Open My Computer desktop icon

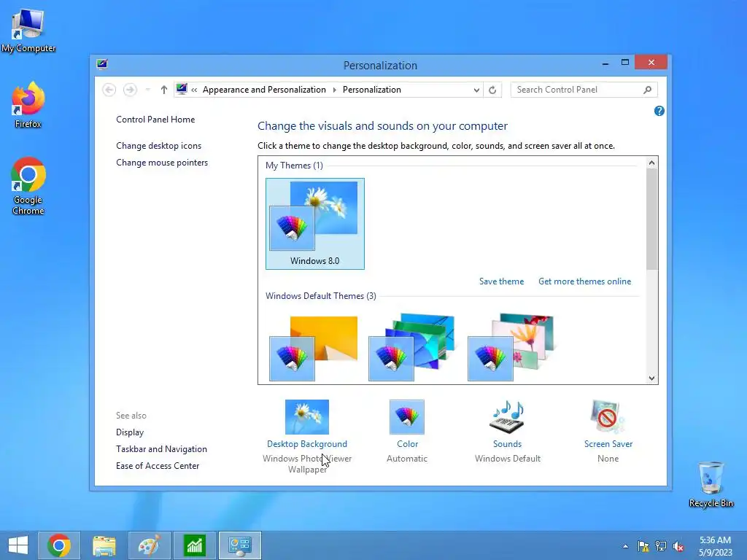28,31
